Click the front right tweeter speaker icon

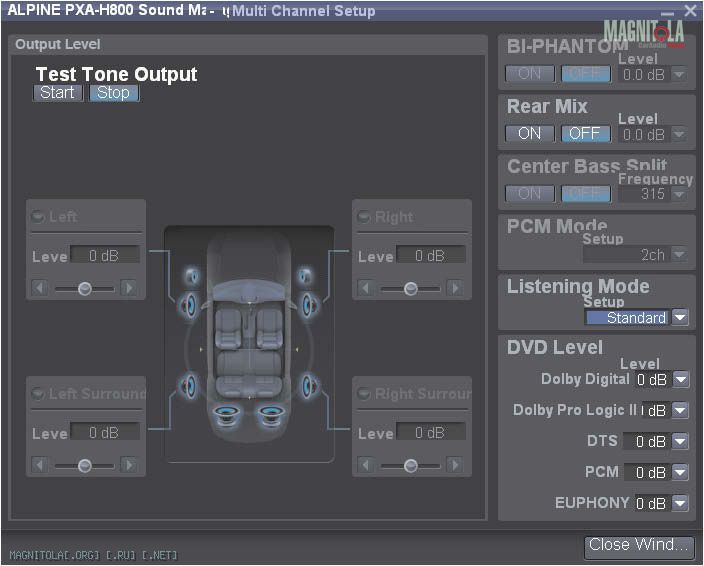click(306, 275)
